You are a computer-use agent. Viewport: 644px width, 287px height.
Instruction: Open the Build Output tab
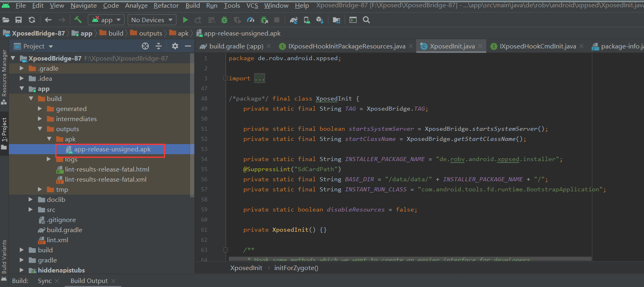(89, 281)
